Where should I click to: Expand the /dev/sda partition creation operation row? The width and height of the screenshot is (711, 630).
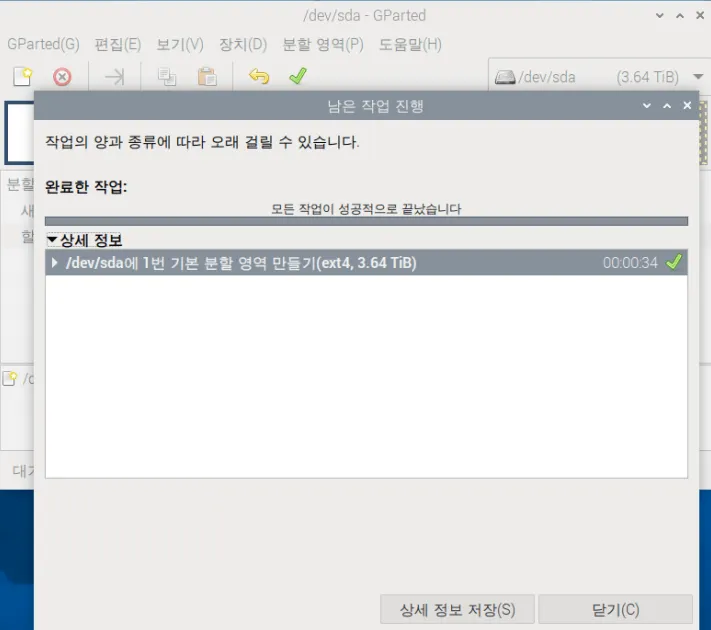coord(55,263)
